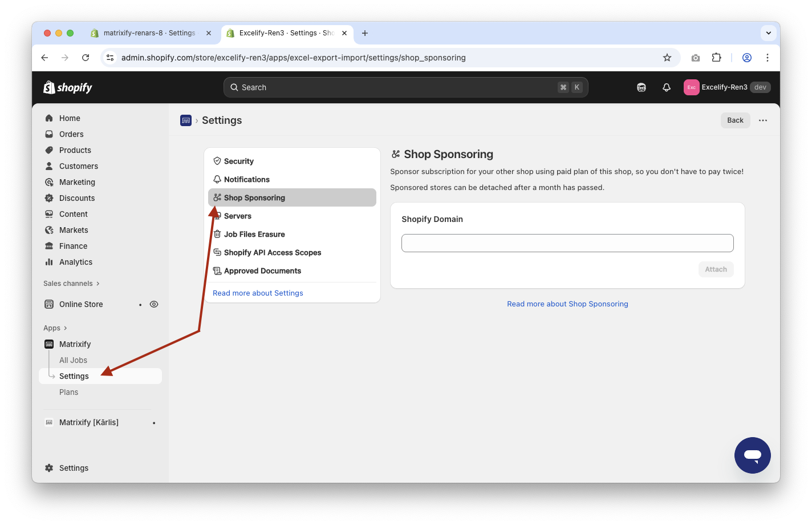Click the notifications bell icon in header
The height and width of the screenshot is (525, 812).
pyautogui.click(x=666, y=87)
